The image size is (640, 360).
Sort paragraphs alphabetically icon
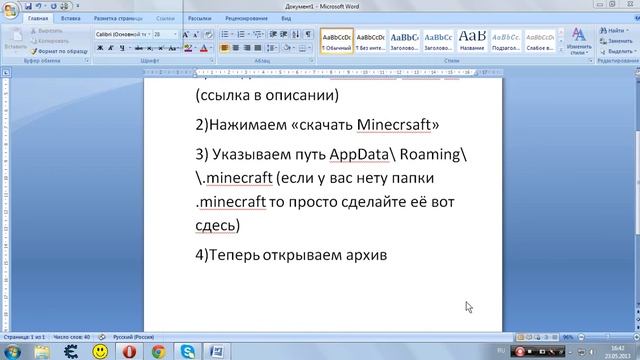(x=296, y=35)
